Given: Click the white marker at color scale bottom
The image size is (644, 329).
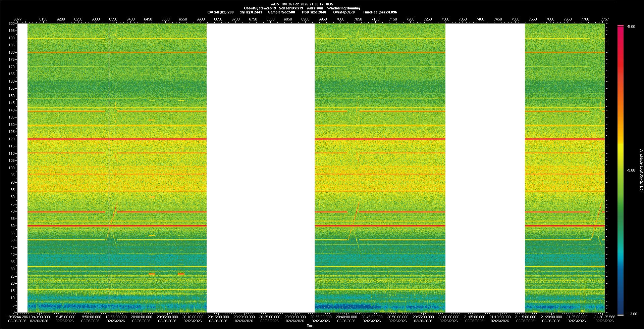Looking at the screenshot, I should pos(621,315).
